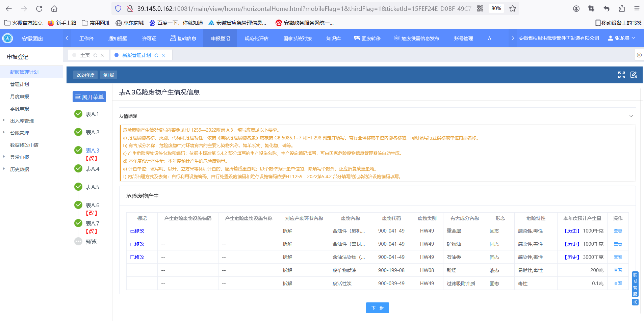Click the 展开菜单 button
This screenshot has width=644, height=324.
tap(89, 97)
